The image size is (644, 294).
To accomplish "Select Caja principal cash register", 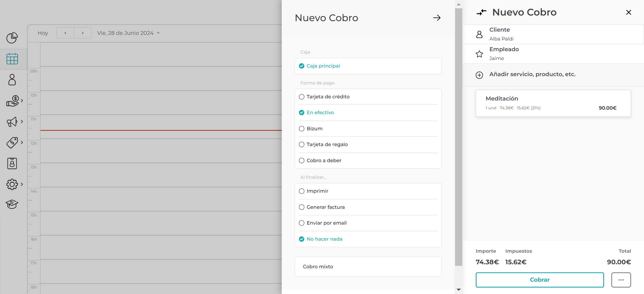I will [x=368, y=66].
